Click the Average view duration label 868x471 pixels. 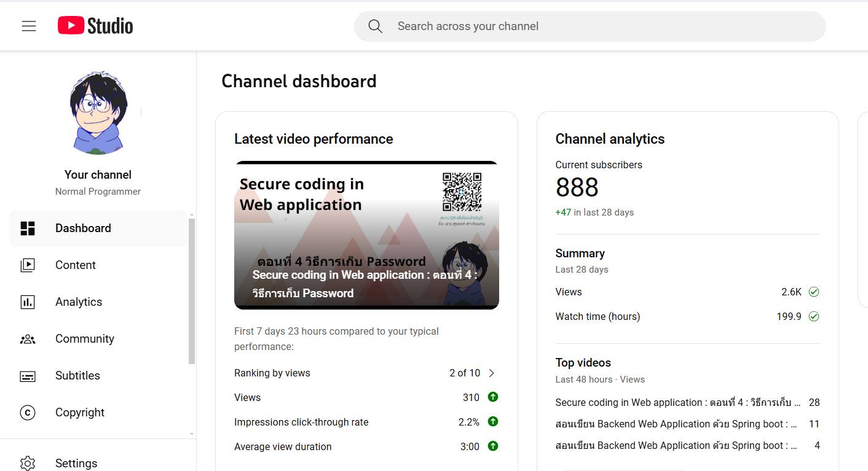283,446
